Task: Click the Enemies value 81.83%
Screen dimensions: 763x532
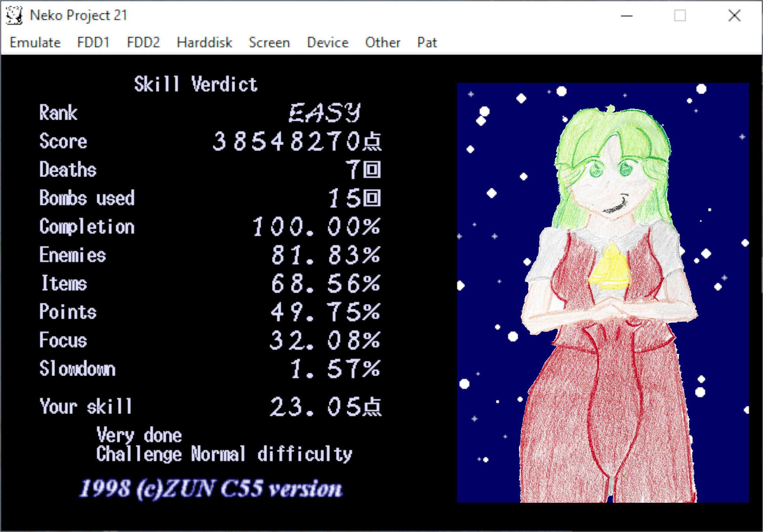Action: 326,255
